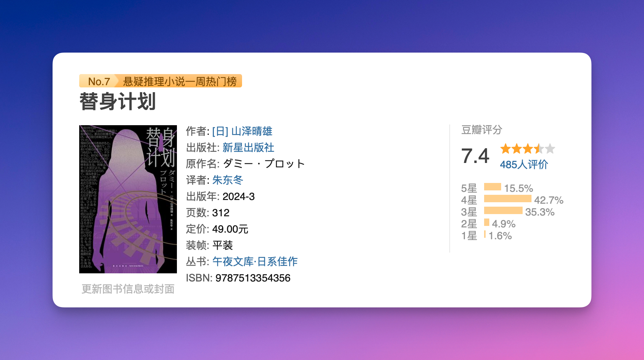The image size is (644, 360).
Task: Open series link 午夜文库·日系佳作
Action: tap(255, 261)
